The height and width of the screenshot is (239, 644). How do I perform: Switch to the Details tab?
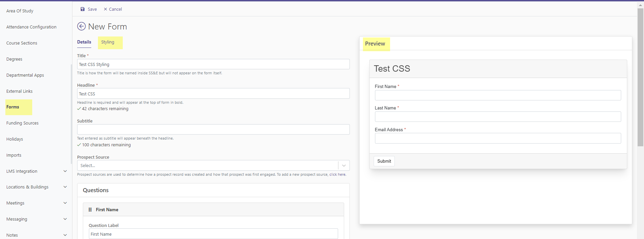tap(84, 42)
